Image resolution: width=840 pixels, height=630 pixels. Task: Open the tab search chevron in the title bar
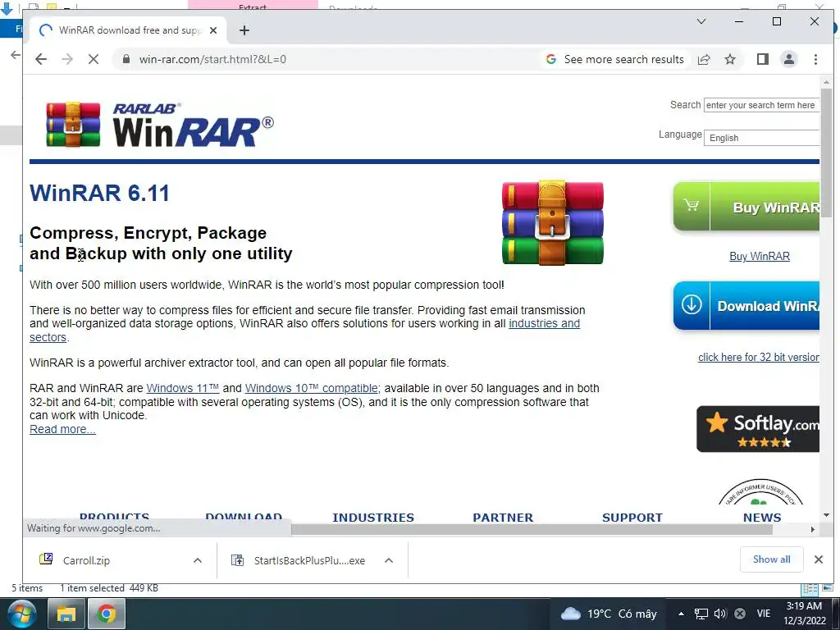click(701, 21)
